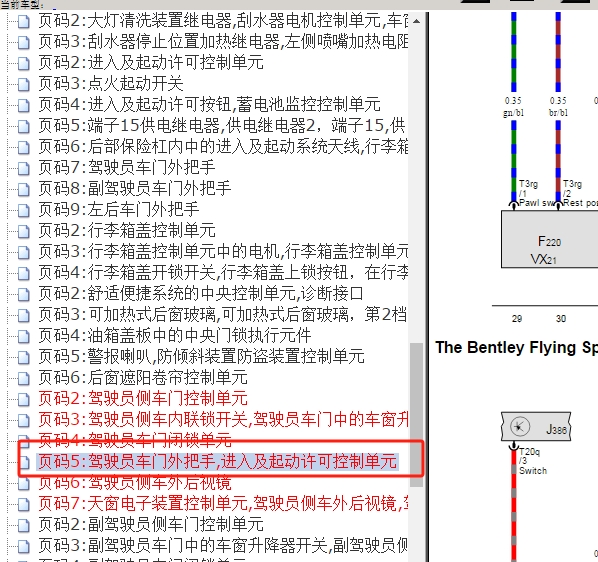Select 页码3:点火起动开关

pos(111,83)
